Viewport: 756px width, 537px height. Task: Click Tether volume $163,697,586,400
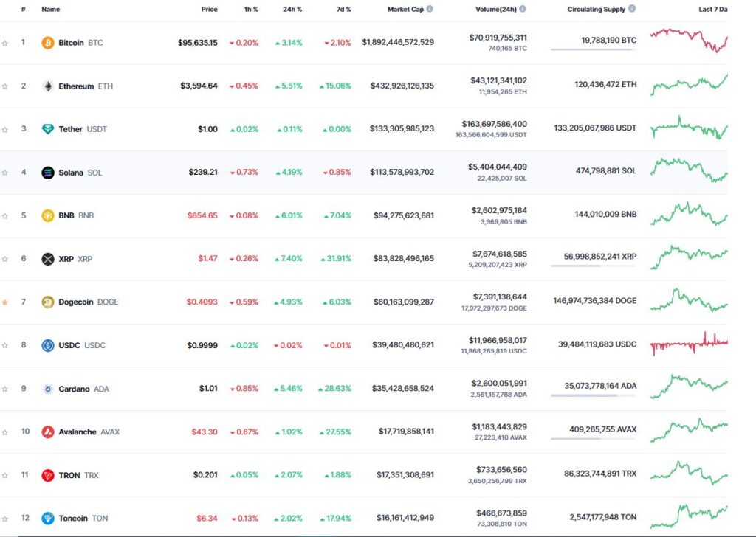pyautogui.click(x=494, y=124)
